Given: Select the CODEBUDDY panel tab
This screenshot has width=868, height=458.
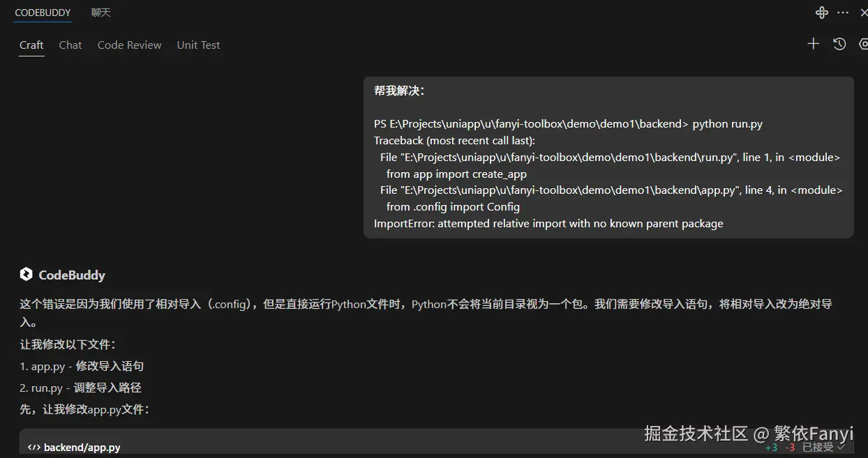Looking at the screenshot, I should [43, 13].
